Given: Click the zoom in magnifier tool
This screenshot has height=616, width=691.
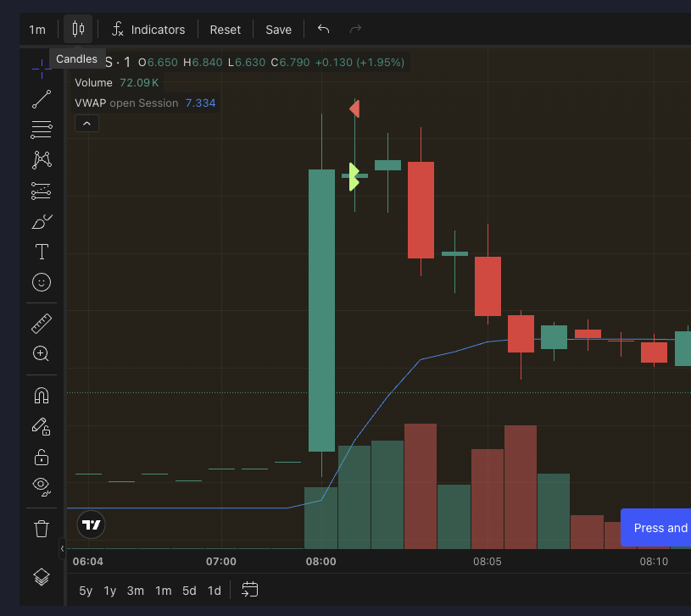Looking at the screenshot, I should click(x=41, y=354).
